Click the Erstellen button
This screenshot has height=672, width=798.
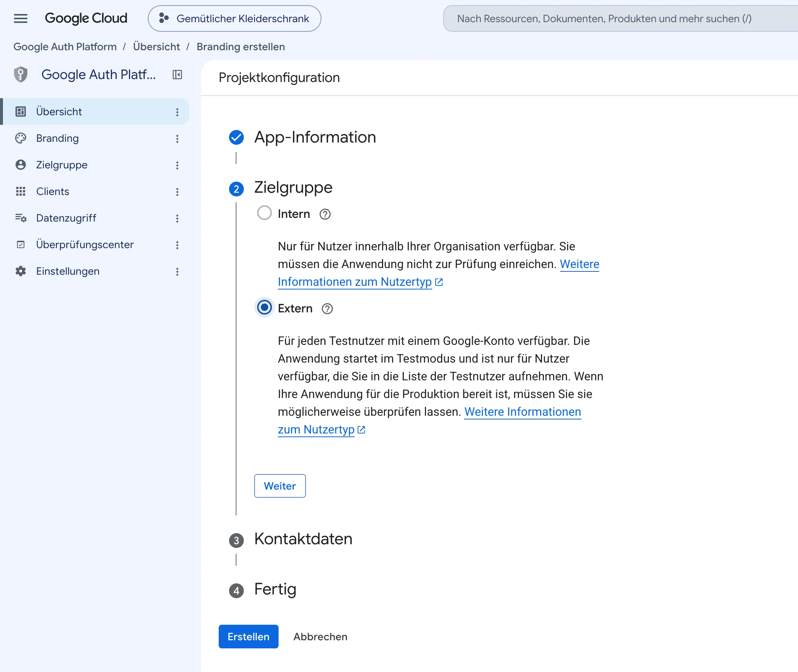pyautogui.click(x=249, y=637)
